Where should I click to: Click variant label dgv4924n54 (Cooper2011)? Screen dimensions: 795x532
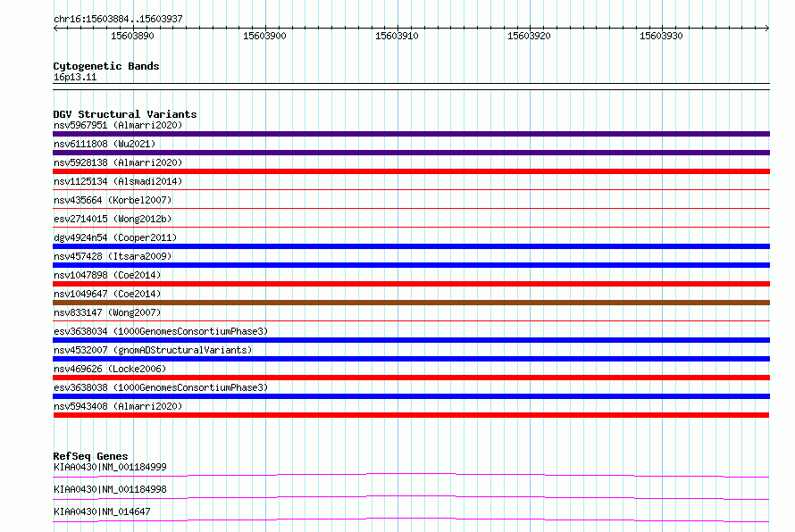(115, 237)
